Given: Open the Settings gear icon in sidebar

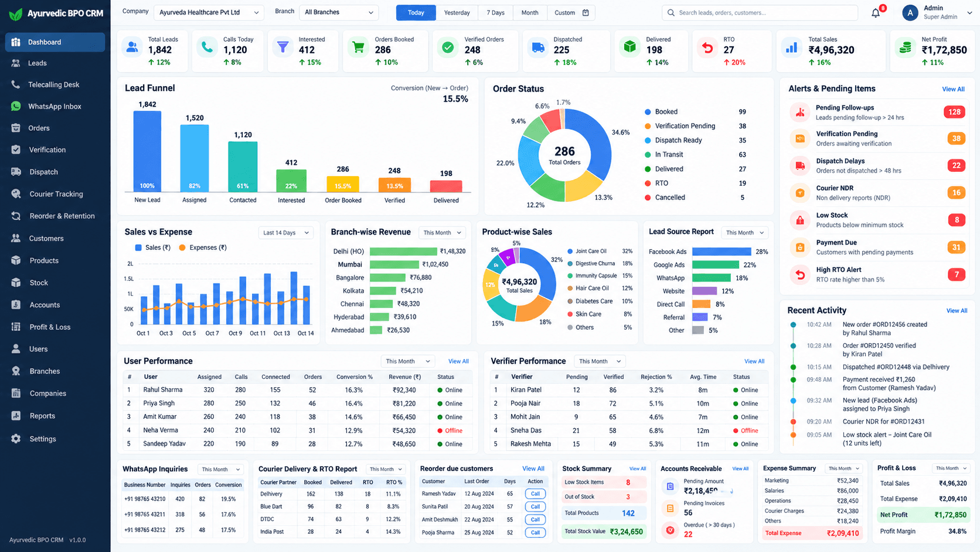Looking at the screenshot, I should [x=16, y=439].
